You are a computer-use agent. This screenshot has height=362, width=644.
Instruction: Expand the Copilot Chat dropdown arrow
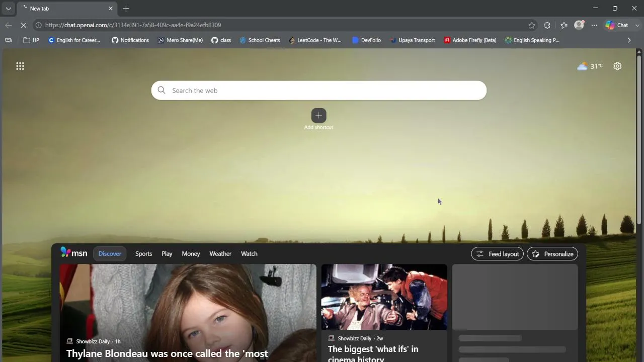click(637, 25)
